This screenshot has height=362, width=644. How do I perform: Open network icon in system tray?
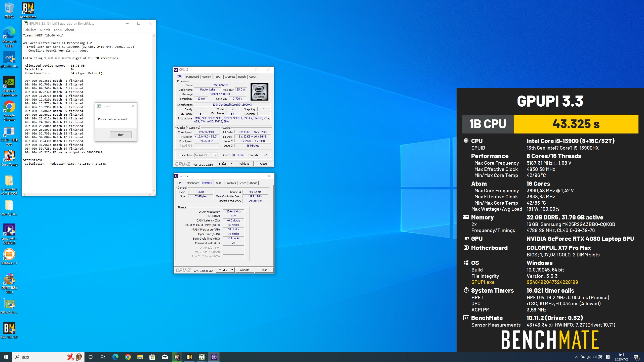click(x=589, y=357)
